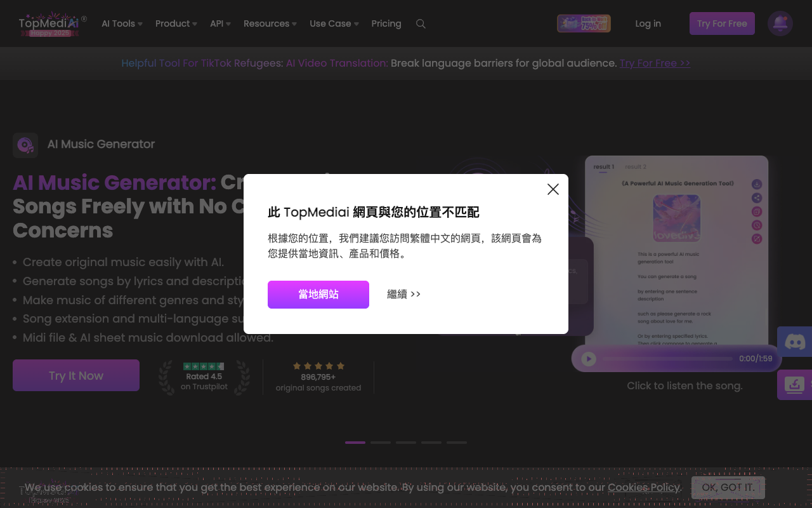Click the 75% off promo banner
812x508 pixels.
tap(584, 23)
